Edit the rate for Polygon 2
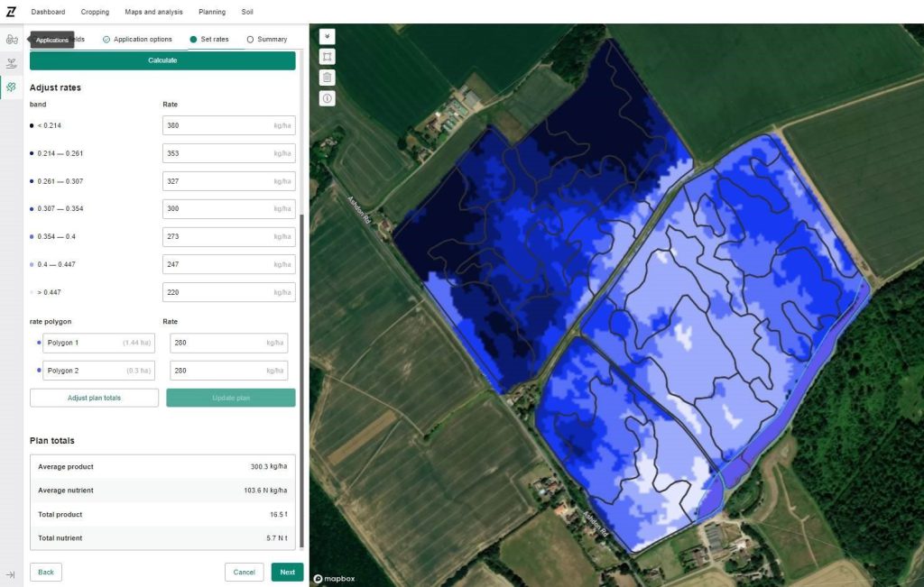 pos(229,371)
